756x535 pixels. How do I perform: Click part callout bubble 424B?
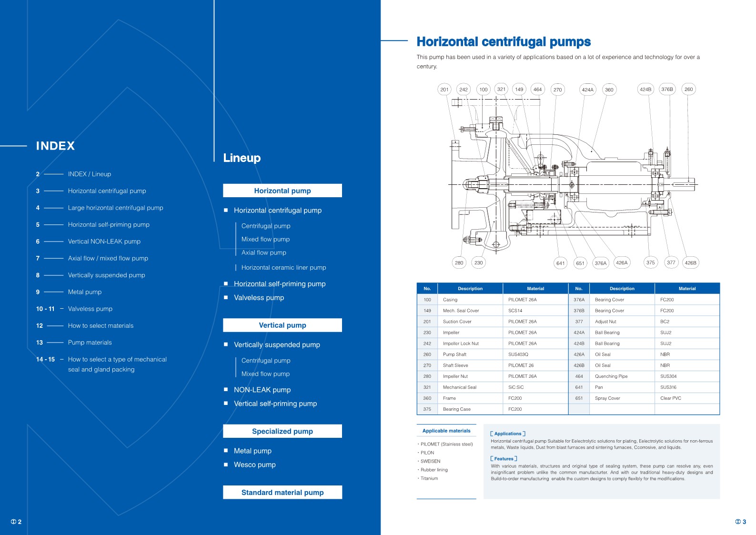(645, 89)
